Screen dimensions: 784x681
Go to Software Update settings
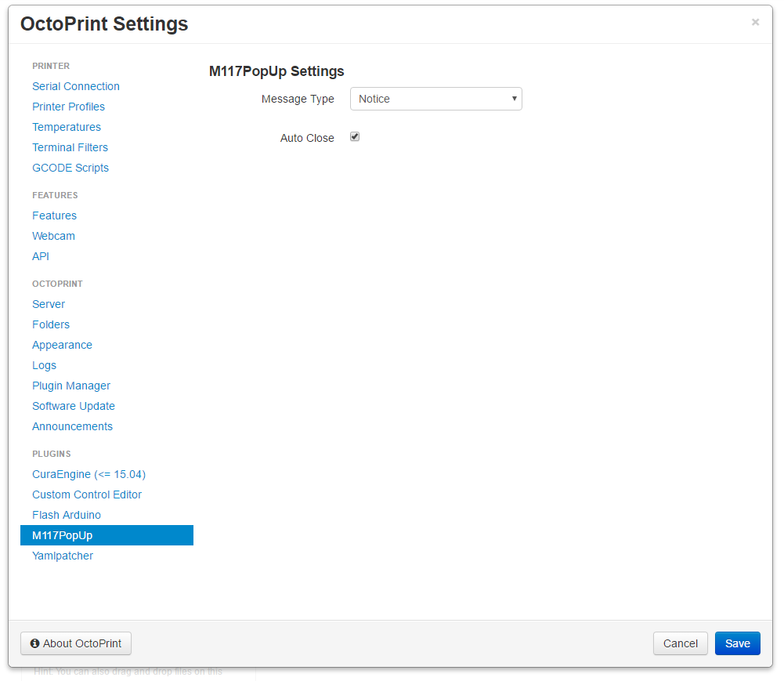click(x=74, y=406)
